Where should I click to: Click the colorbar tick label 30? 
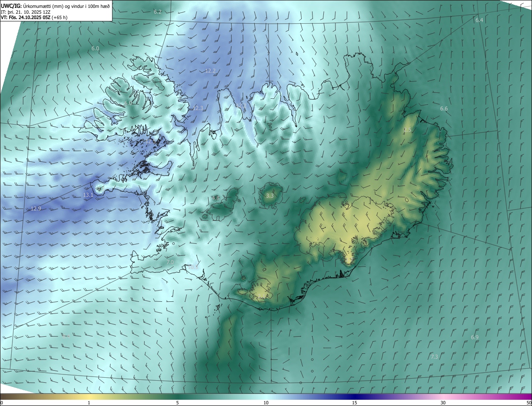pos(443,403)
